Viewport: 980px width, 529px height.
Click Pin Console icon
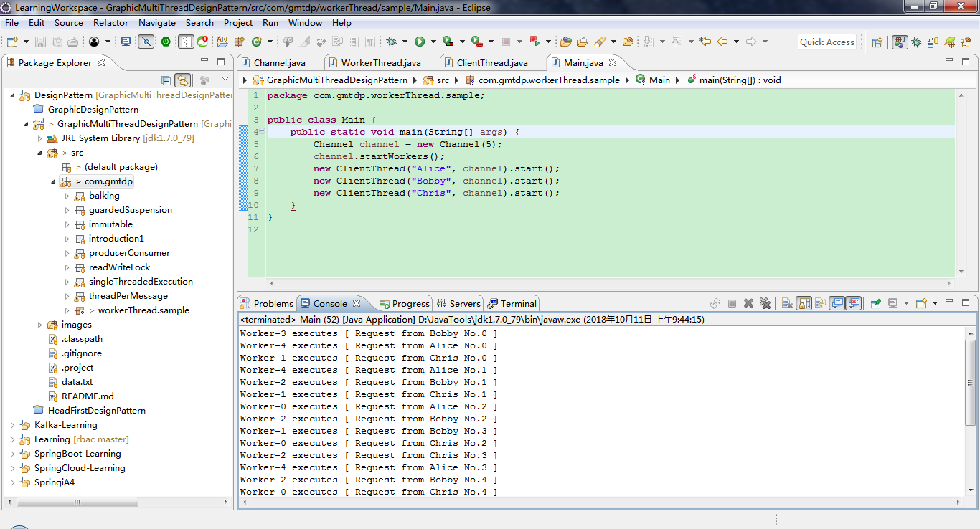875,303
